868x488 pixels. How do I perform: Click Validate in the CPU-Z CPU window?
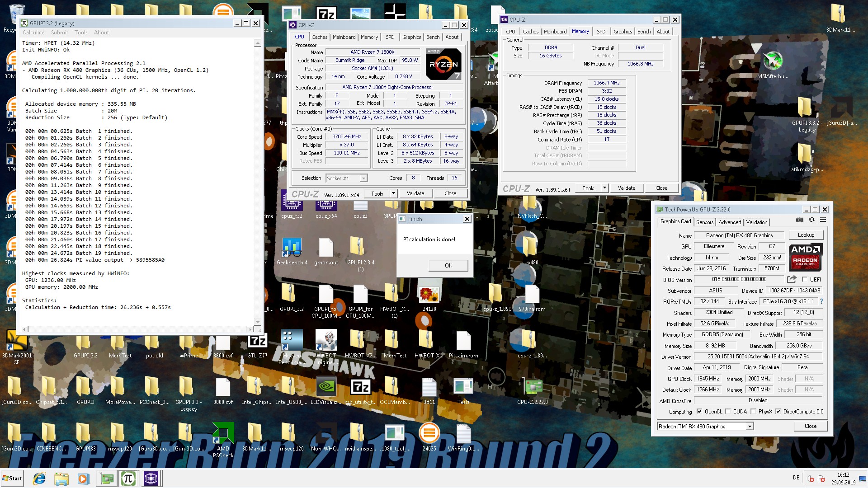(x=415, y=193)
